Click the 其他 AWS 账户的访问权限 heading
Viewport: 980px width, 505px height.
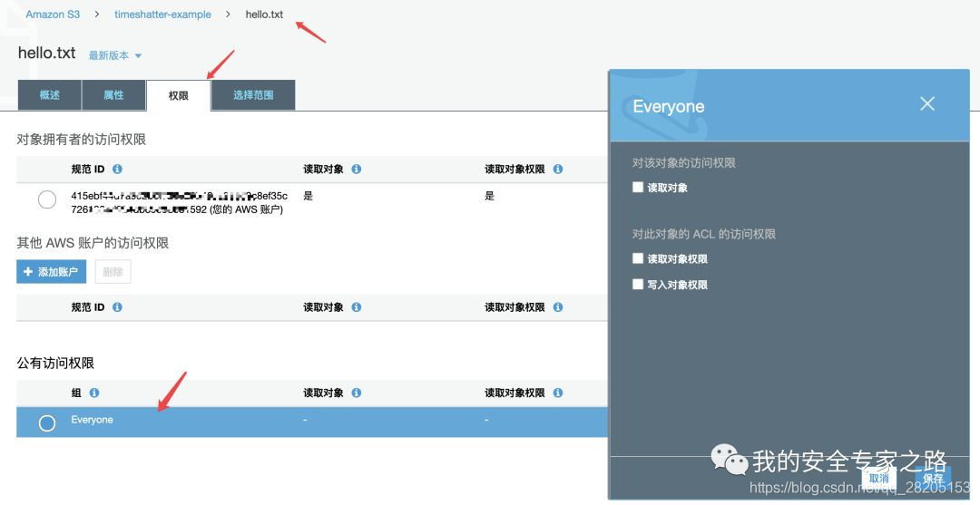point(93,243)
